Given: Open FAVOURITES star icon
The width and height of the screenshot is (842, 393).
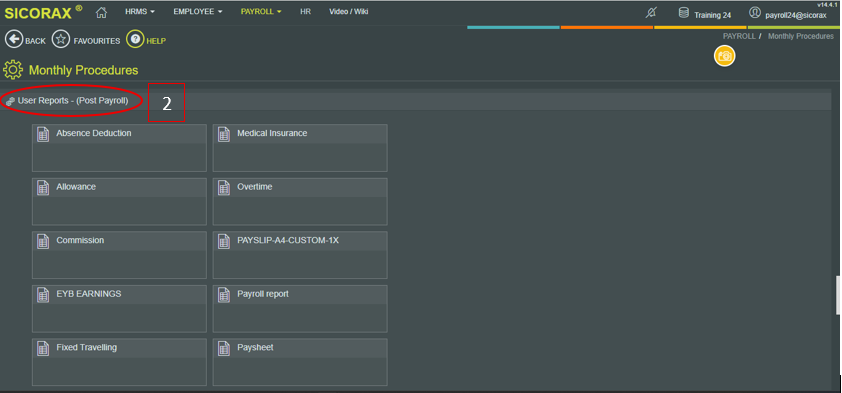Looking at the screenshot, I should tap(61, 39).
